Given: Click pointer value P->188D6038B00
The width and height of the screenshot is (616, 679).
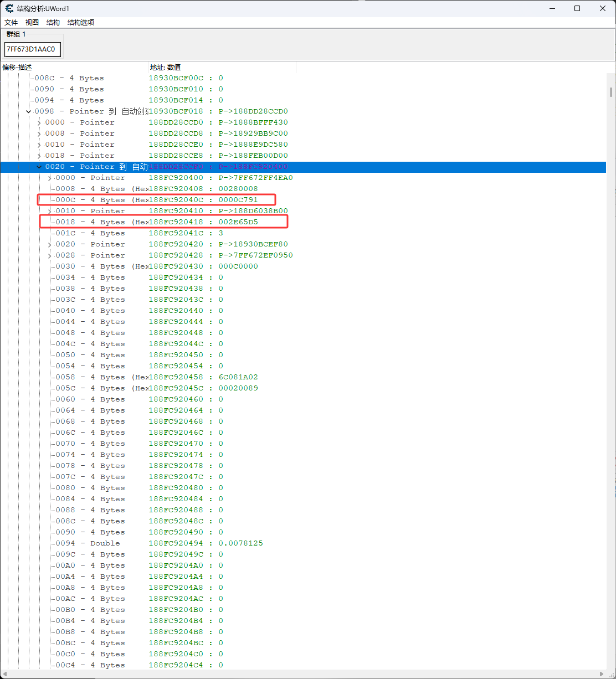Looking at the screenshot, I should pos(253,211).
